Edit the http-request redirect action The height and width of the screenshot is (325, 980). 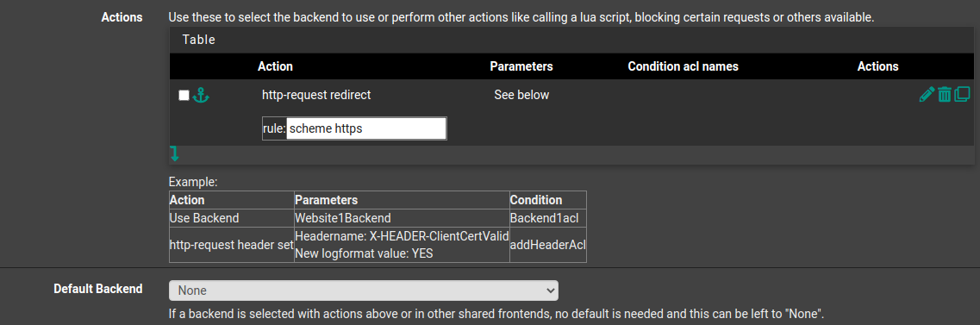point(927,95)
